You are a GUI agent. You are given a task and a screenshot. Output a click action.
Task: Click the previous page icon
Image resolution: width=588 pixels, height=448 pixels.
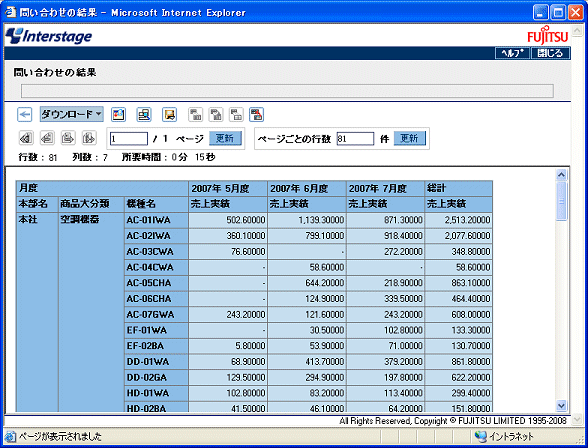(47, 138)
